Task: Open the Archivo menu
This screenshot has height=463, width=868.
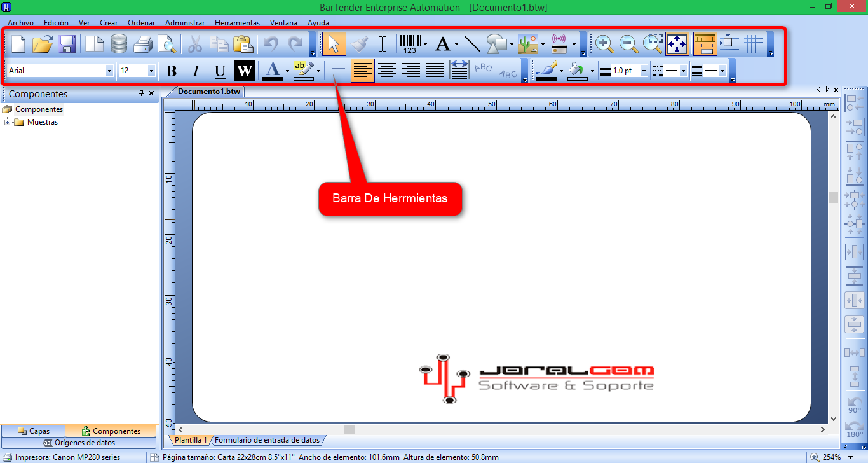Action: pyautogui.click(x=20, y=22)
